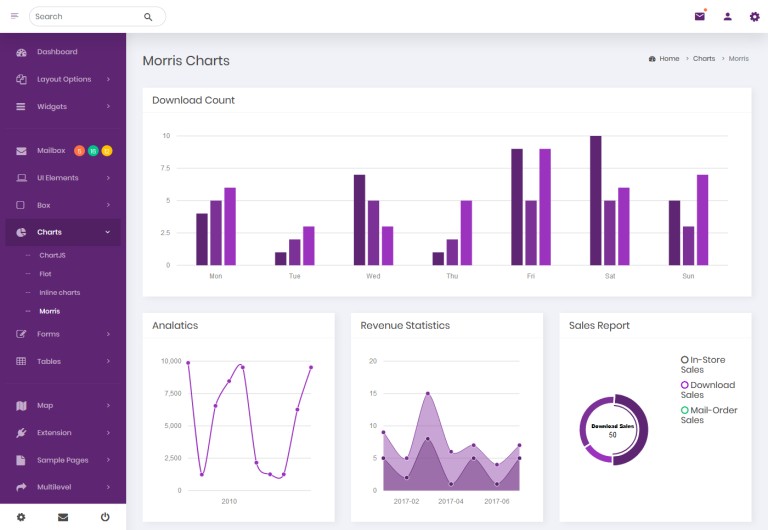Click the Morris breadcrumb entry
768x530 pixels.
[739, 58]
